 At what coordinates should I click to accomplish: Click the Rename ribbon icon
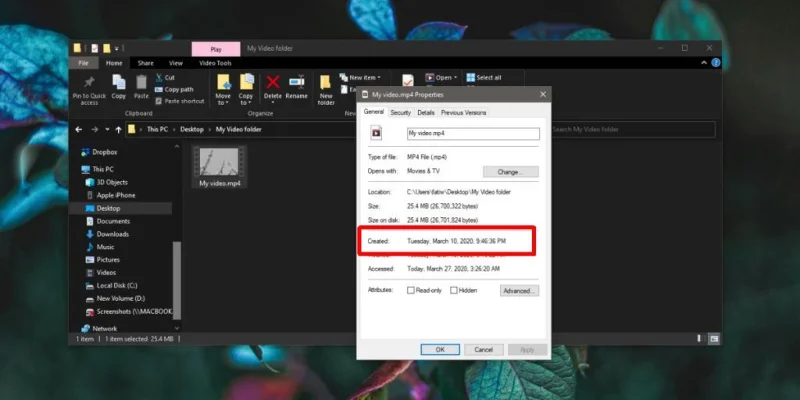point(296,82)
